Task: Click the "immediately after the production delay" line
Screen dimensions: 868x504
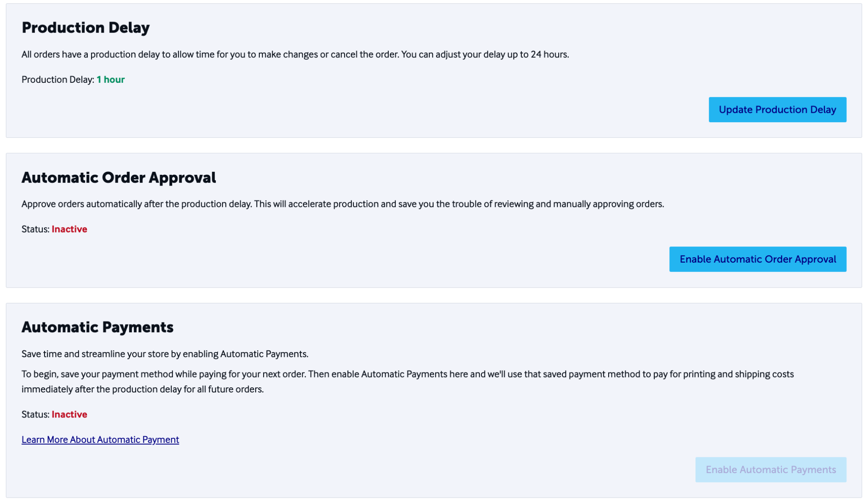Action: (142, 389)
